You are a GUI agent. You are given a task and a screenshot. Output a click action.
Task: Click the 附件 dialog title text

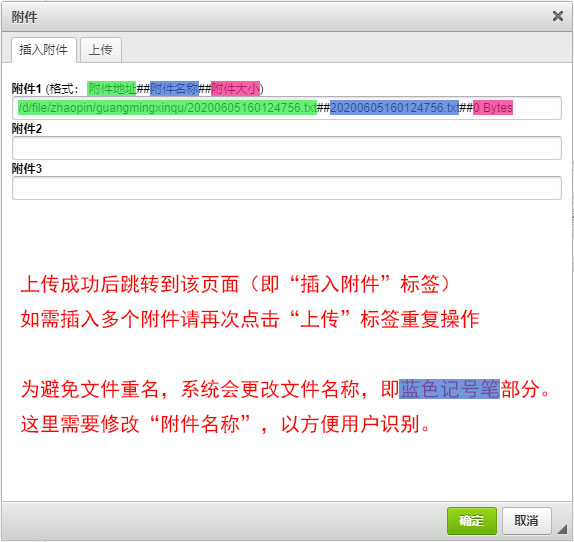(x=24, y=17)
